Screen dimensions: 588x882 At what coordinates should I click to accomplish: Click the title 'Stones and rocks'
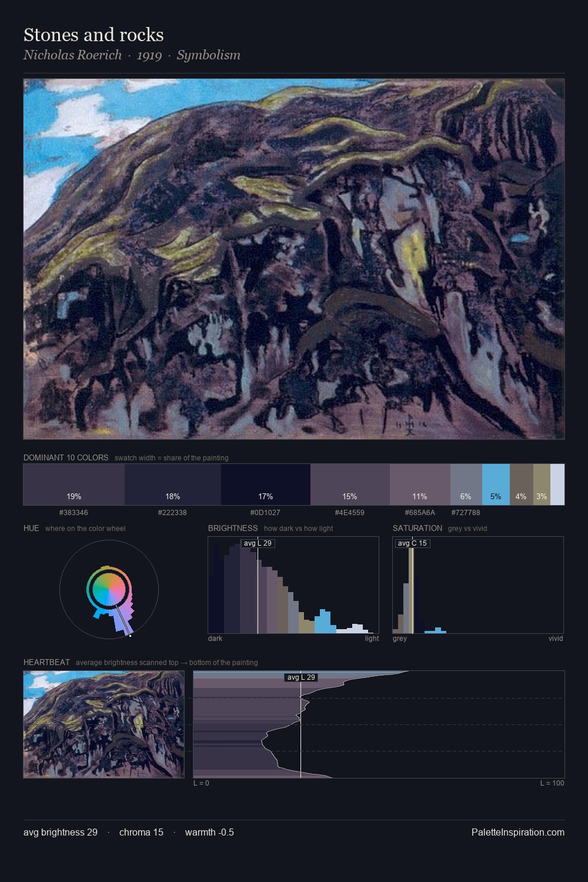point(93,35)
